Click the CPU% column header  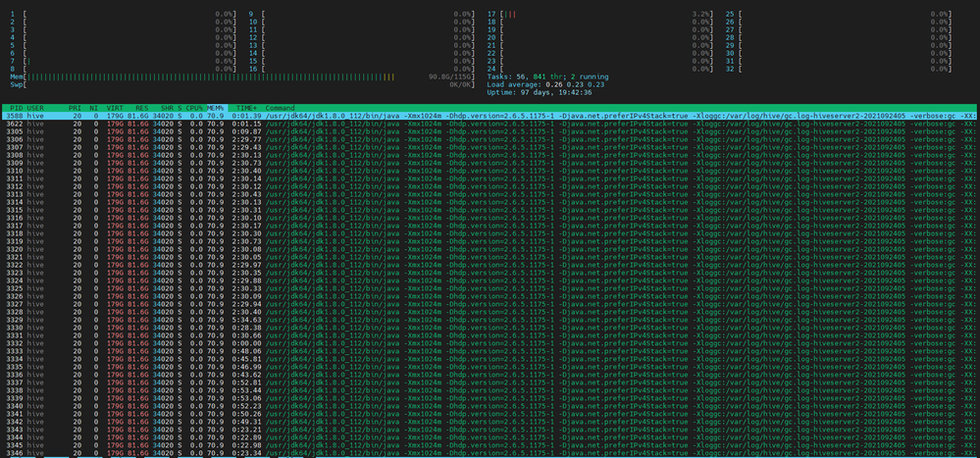pyautogui.click(x=195, y=108)
